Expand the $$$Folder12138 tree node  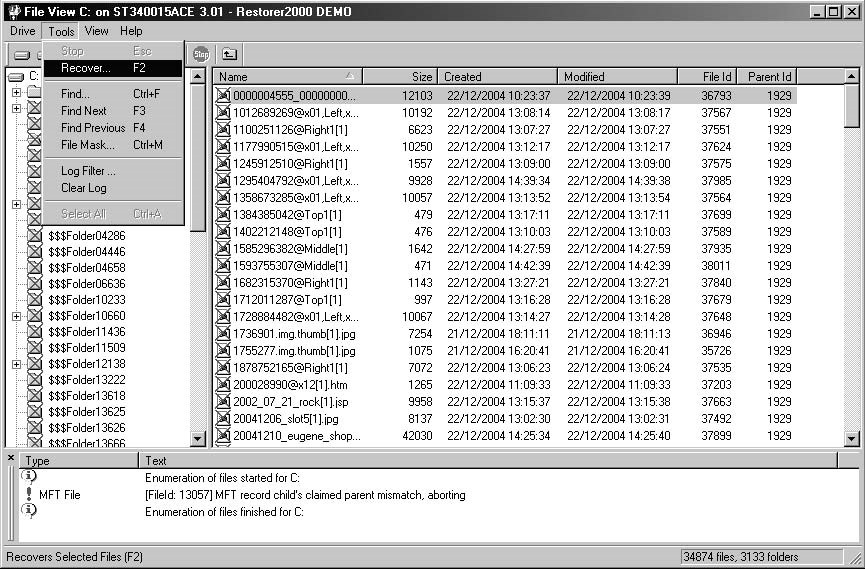click(16, 364)
